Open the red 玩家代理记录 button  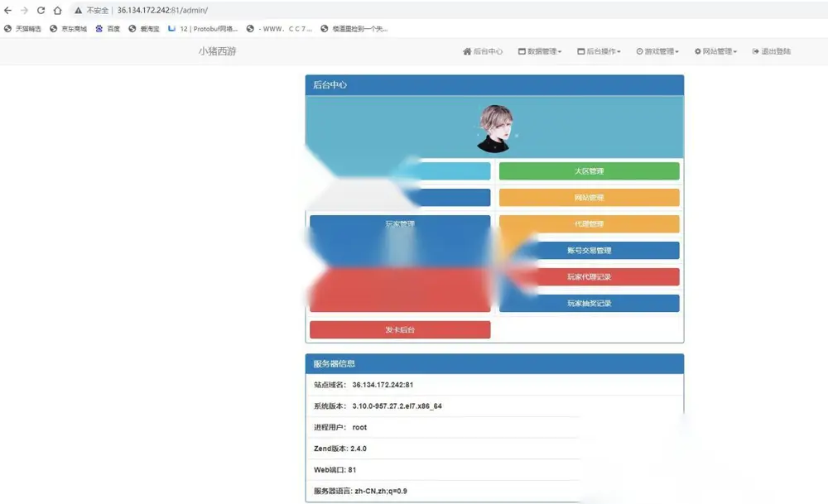[590, 276]
